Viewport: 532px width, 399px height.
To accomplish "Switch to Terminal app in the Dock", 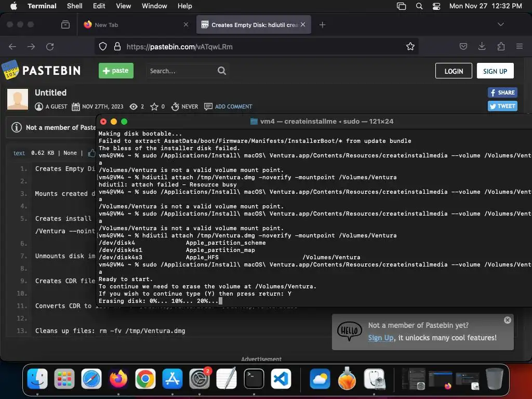I will (254, 379).
